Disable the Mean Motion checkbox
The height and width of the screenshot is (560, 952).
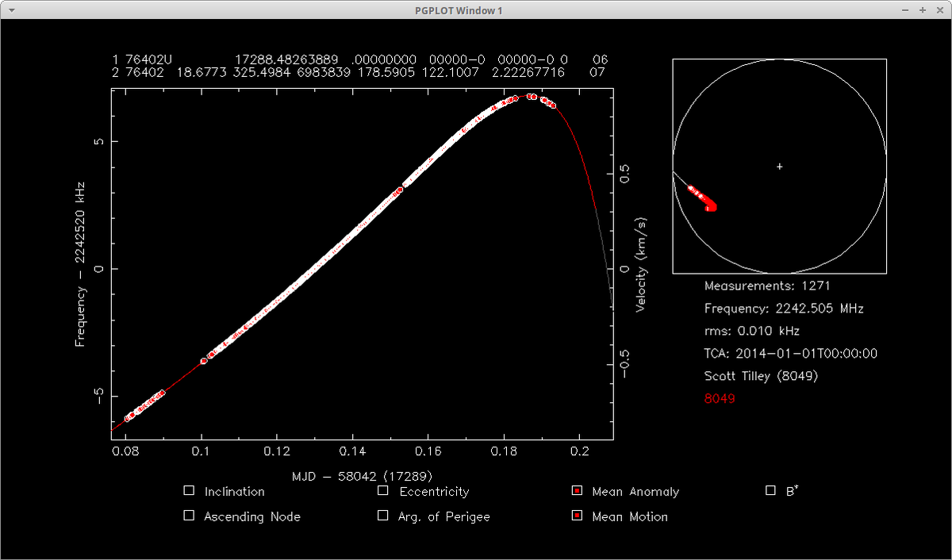click(x=577, y=516)
